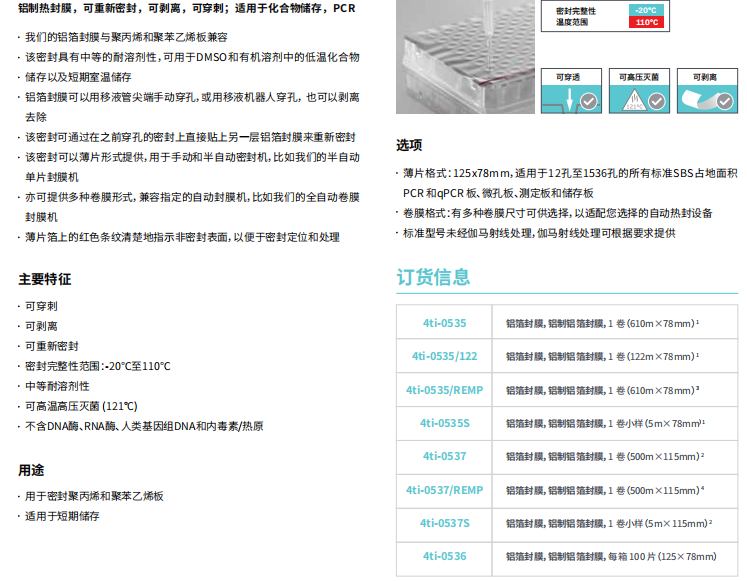Click the 薄片格式 125x78mm option line
Viewport: 747px width, 581px height.
570,183
